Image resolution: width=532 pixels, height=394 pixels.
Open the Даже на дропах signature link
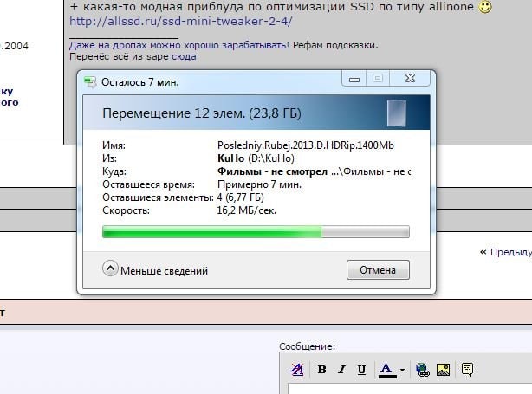pos(179,45)
